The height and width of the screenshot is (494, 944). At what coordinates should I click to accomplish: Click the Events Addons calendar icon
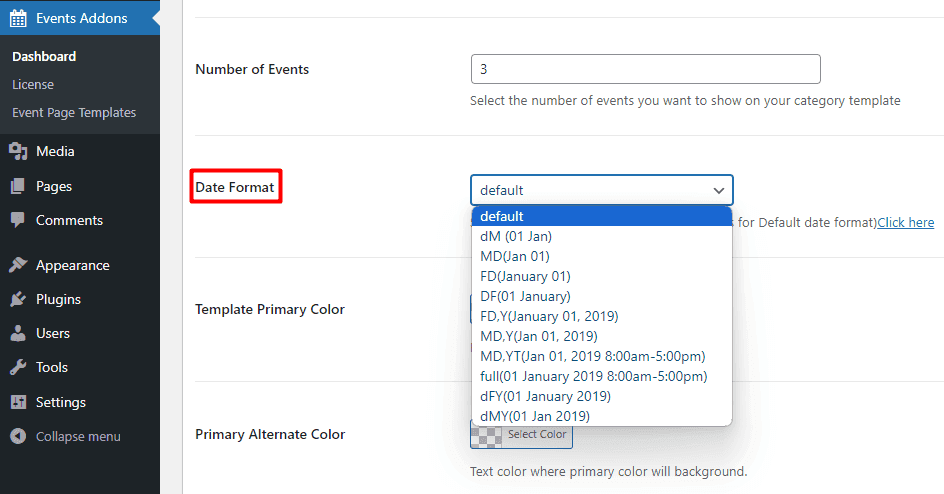point(18,18)
